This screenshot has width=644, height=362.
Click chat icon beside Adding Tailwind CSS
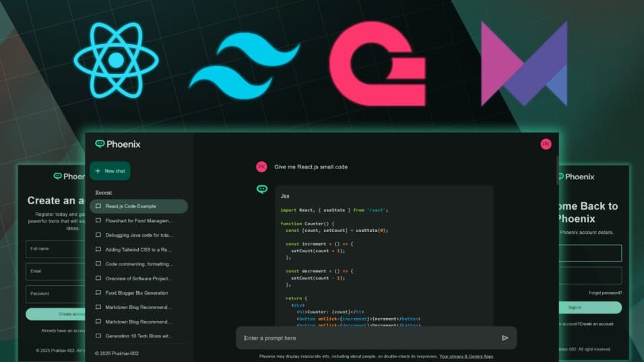[98, 249]
